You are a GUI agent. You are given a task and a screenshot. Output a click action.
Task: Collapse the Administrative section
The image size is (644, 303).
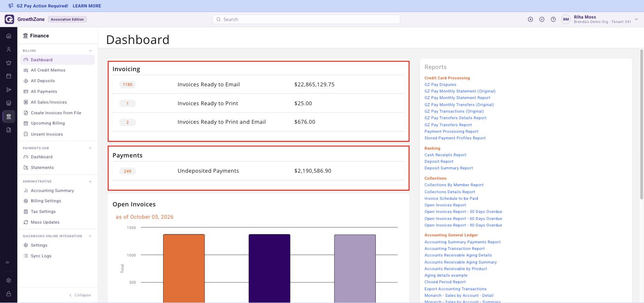90,182
